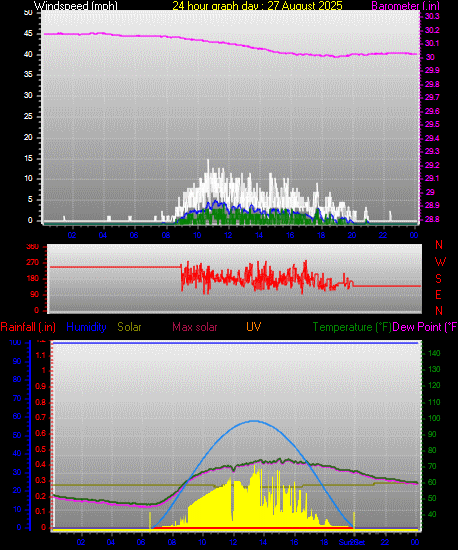Select the Dew Point legend label
The height and width of the screenshot is (550, 458).
click(425, 327)
